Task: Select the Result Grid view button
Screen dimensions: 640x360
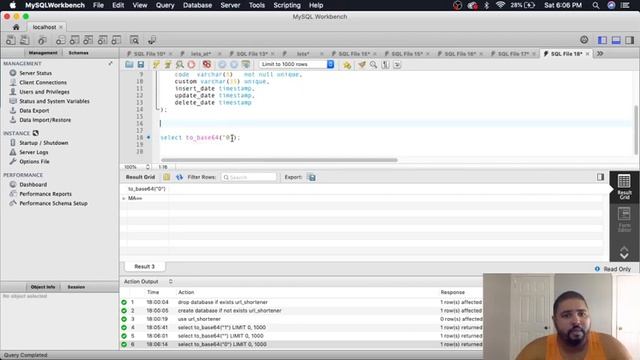Action: (624, 187)
